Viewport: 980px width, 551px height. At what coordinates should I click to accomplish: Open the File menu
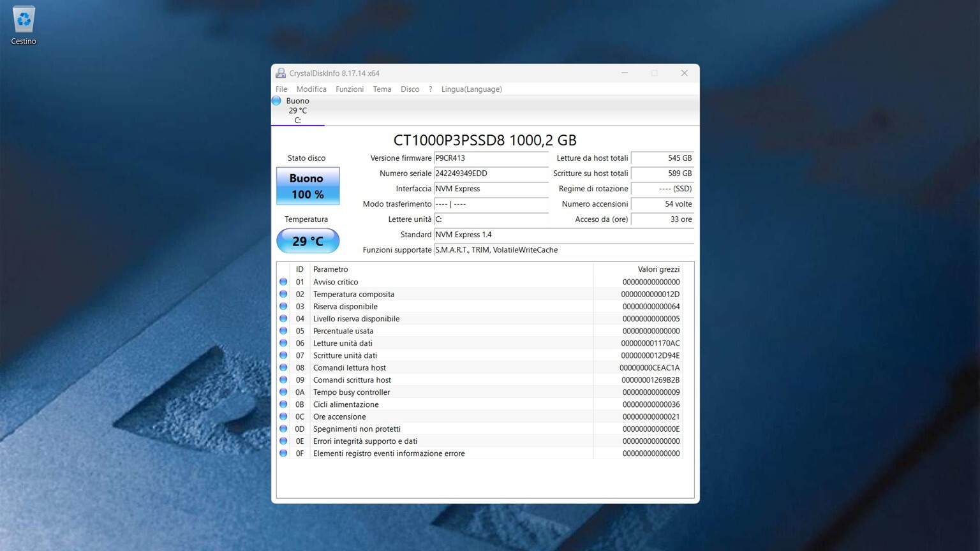pyautogui.click(x=281, y=89)
